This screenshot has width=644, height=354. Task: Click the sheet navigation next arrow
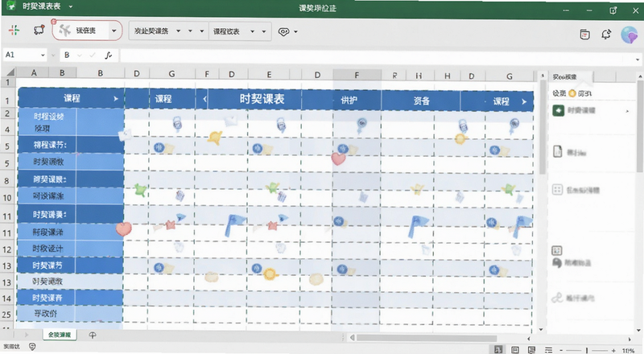(27, 335)
